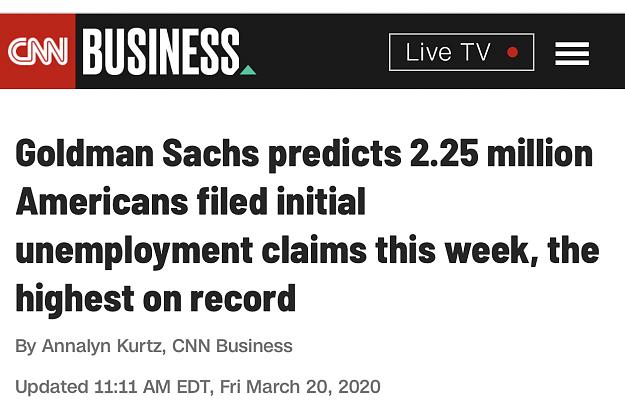Screen dimensions: 625x402
Task: Click the word "By" in byline
Action: pyautogui.click(x=26, y=347)
